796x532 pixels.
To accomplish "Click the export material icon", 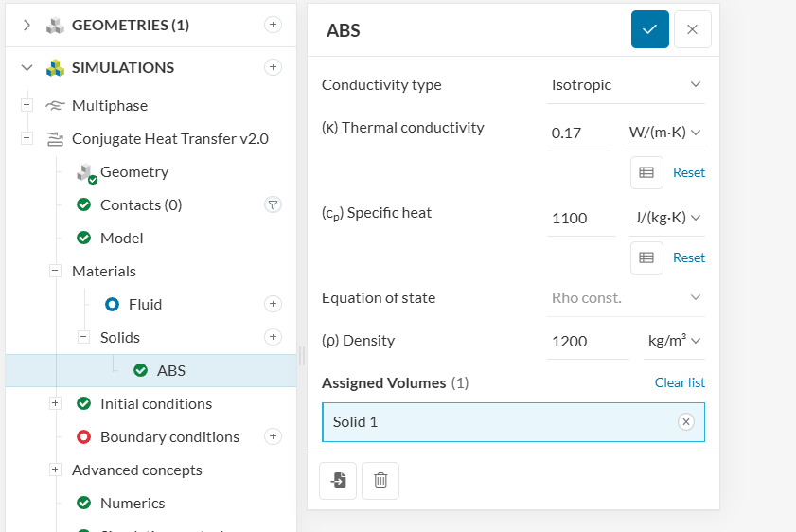I will [x=338, y=480].
